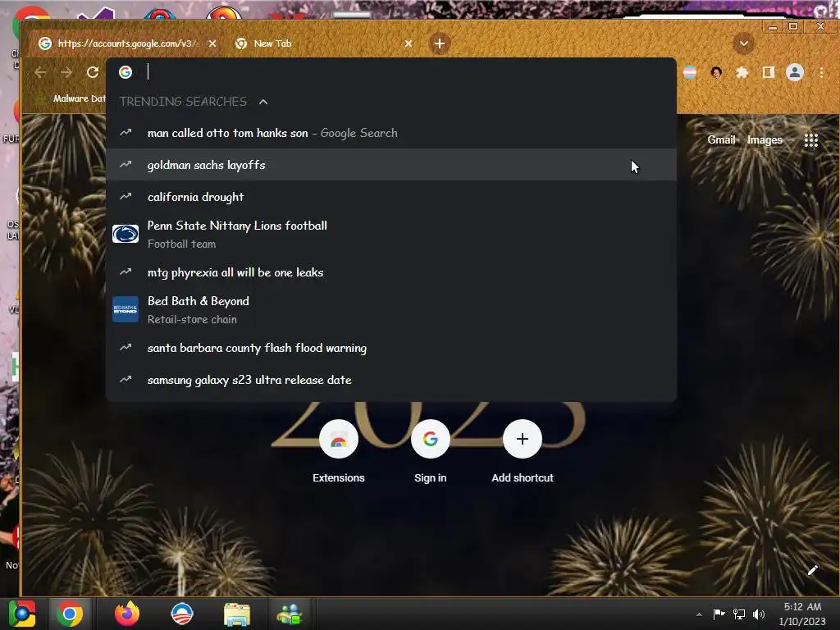Select santa barbara county flash flood warning
The image size is (840, 630).
click(391, 348)
